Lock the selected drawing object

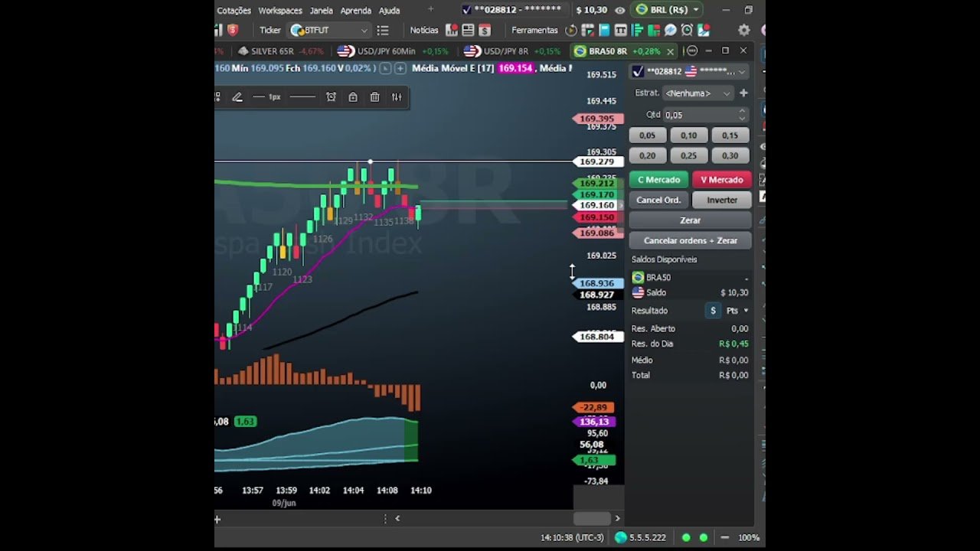click(x=353, y=97)
